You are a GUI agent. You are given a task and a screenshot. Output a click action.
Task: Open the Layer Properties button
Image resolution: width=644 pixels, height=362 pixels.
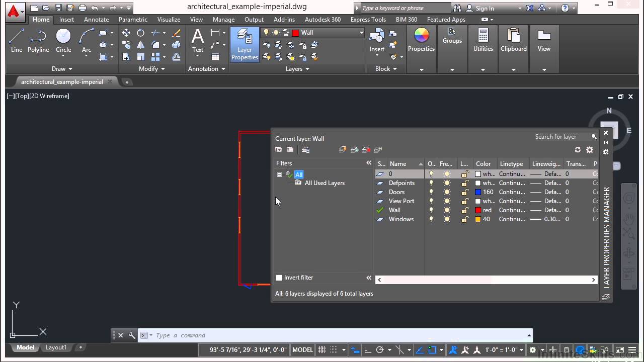245,44
